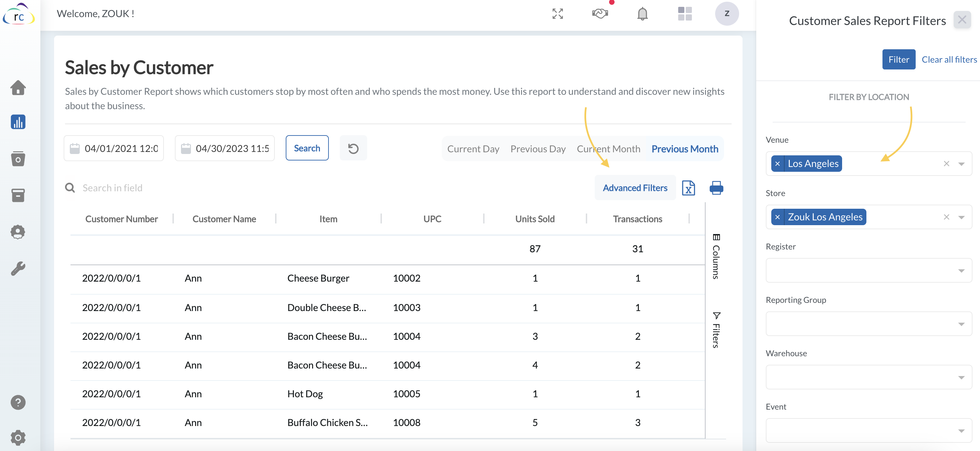The width and height of the screenshot is (980, 451).
Task: Open the apps grid icon
Action: coord(684,14)
